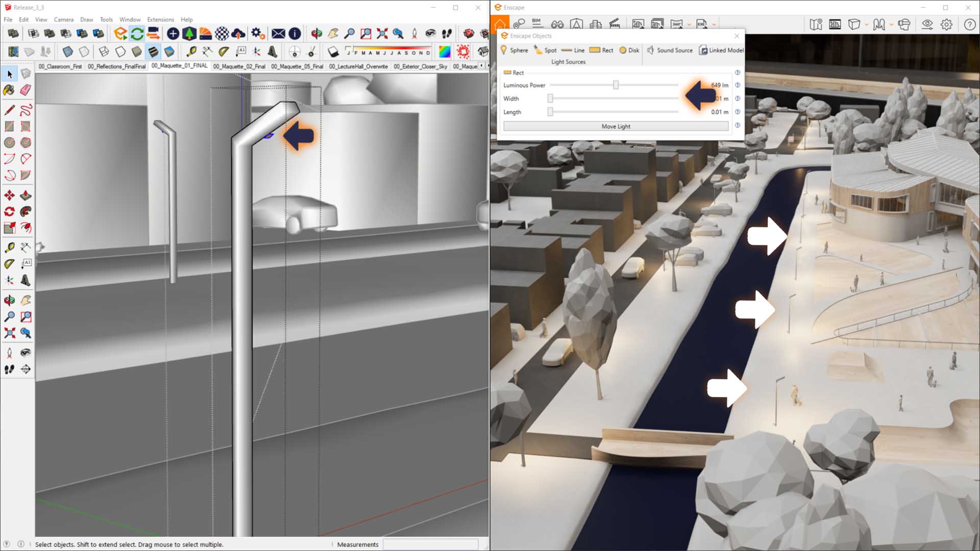Choose the Move tool in left toolbar
This screenshot has width=980, height=551.
9,195
